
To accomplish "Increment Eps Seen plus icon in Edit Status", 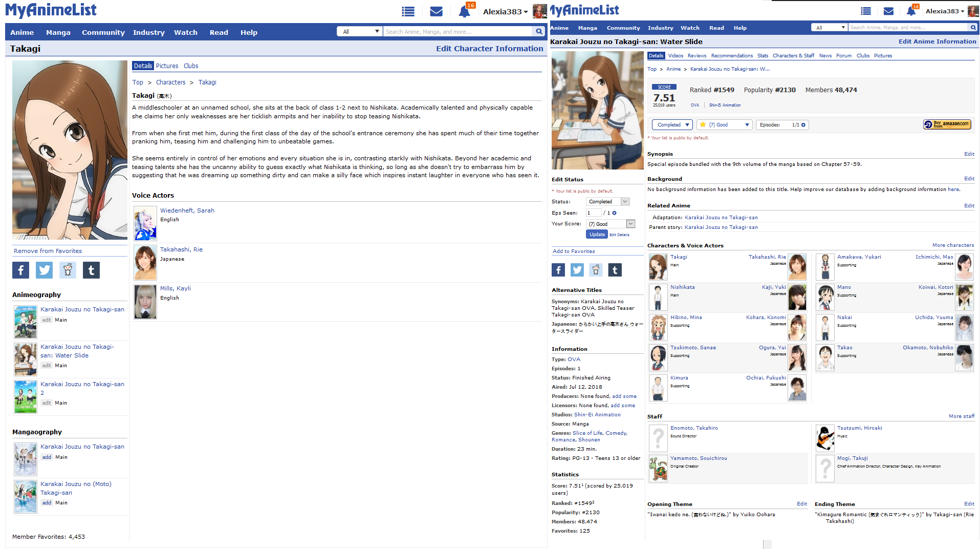I will coord(614,213).
